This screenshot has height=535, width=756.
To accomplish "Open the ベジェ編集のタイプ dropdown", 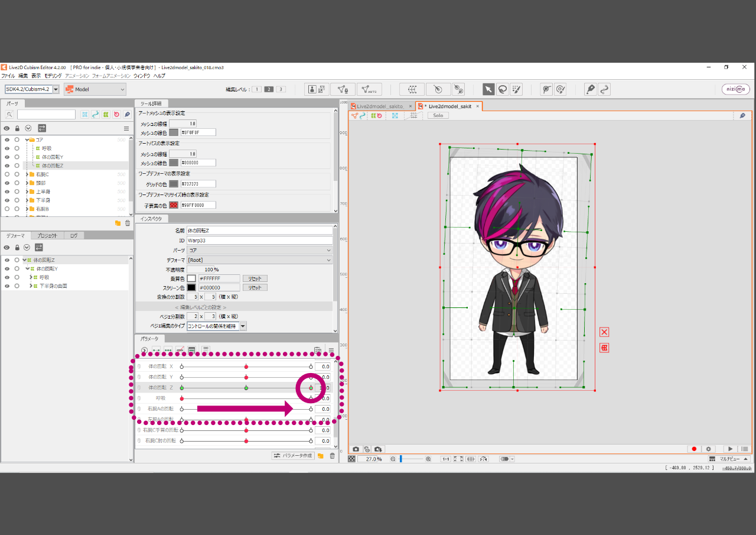I will 216,326.
